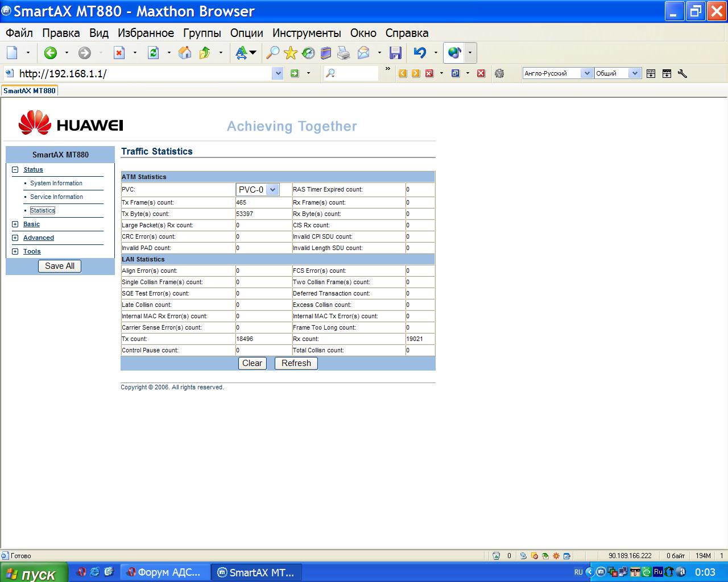
Task: Open the Инструменты menu
Action: (x=307, y=33)
